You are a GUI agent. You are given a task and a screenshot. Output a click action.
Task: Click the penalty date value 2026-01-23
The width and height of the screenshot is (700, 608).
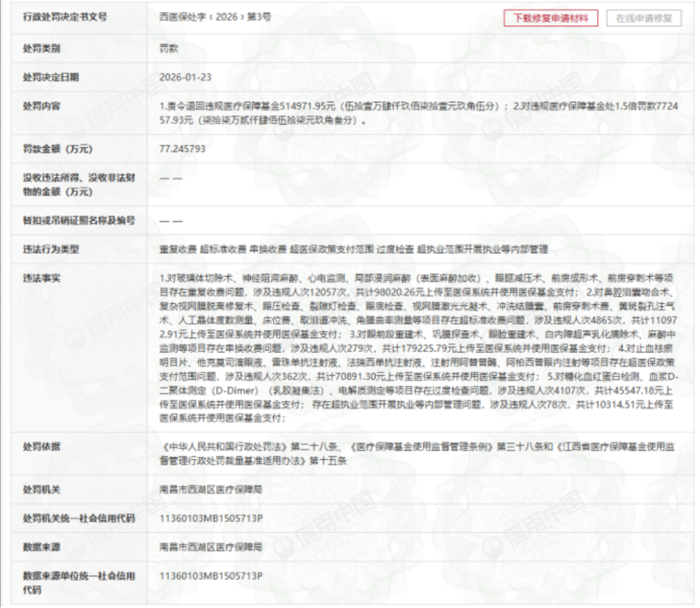click(185, 77)
